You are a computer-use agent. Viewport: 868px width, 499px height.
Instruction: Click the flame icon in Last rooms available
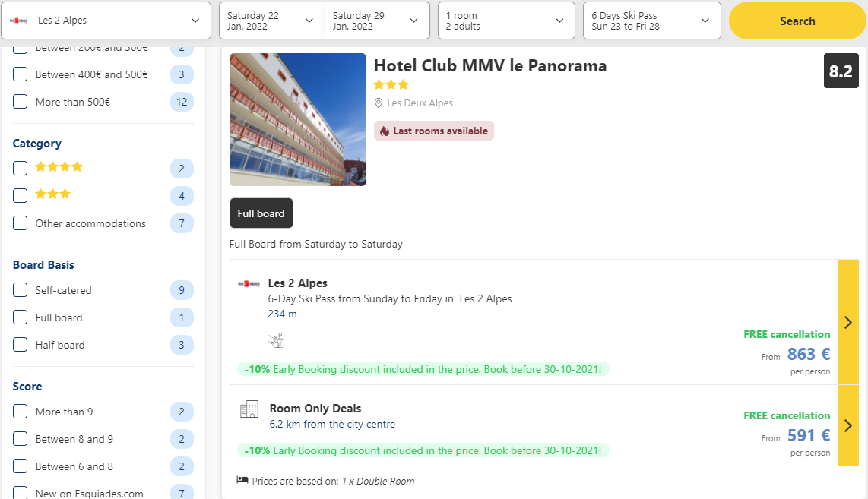(x=385, y=131)
